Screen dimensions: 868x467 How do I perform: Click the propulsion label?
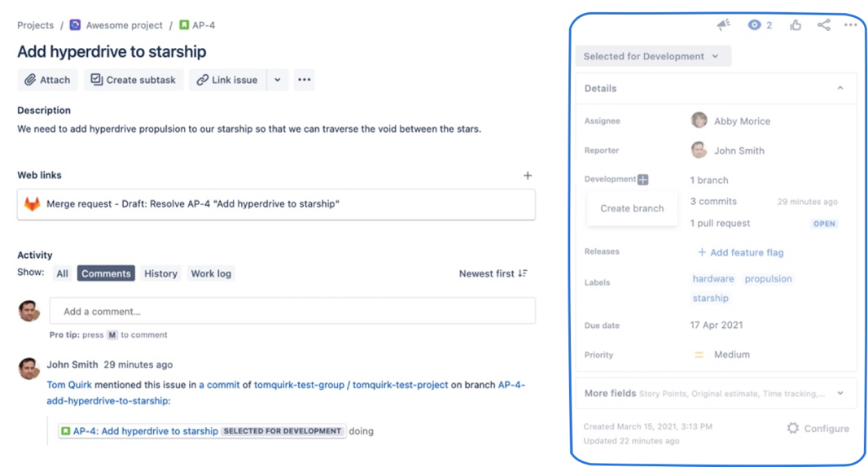(768, 279)
